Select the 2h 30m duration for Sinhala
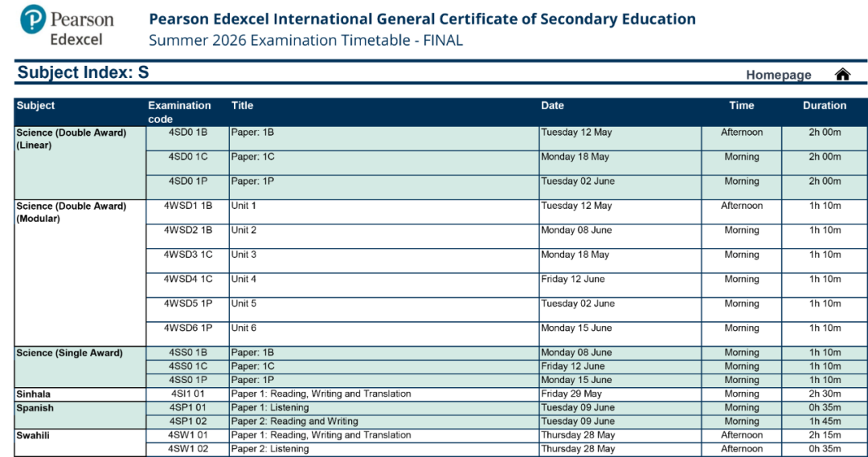868x457 pixels. click(x=825, y=394)
